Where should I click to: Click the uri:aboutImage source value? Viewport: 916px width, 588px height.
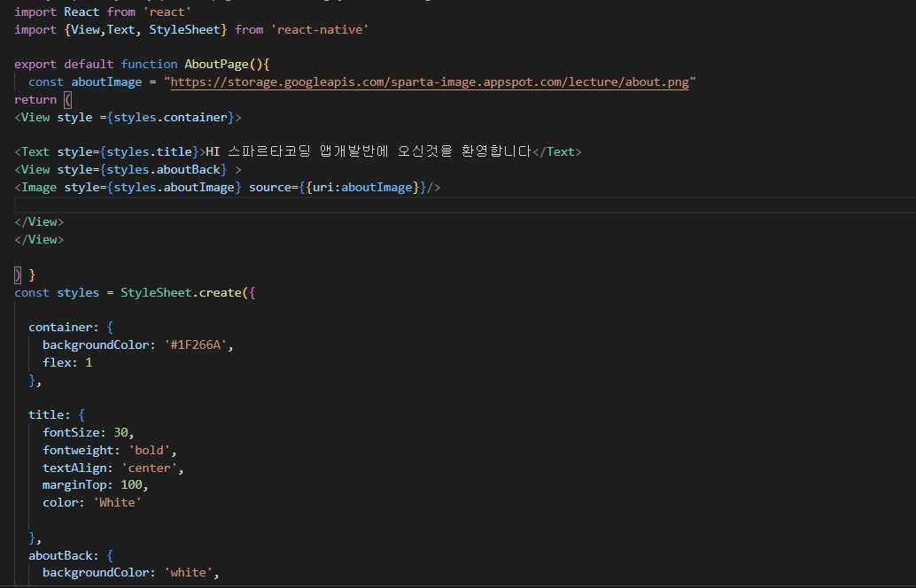tap(362, 188)
